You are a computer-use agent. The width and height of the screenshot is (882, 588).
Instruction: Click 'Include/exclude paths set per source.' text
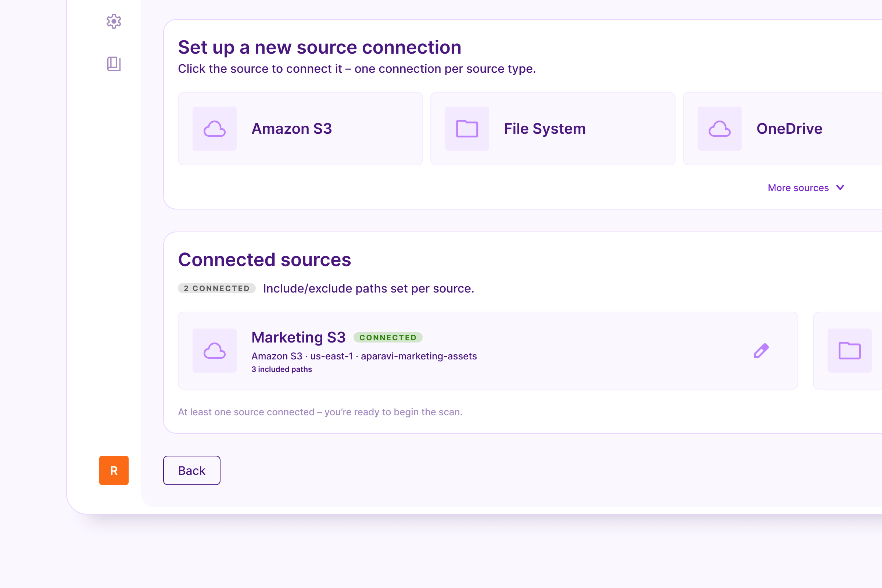pos(369,288)
